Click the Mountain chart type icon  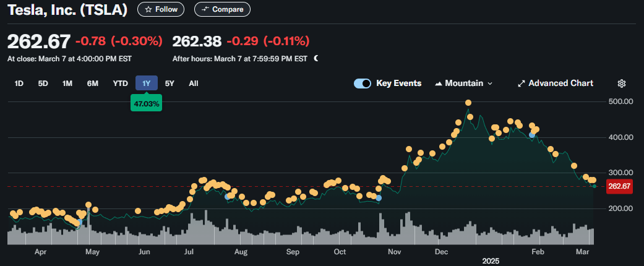(x=438, y=84)
